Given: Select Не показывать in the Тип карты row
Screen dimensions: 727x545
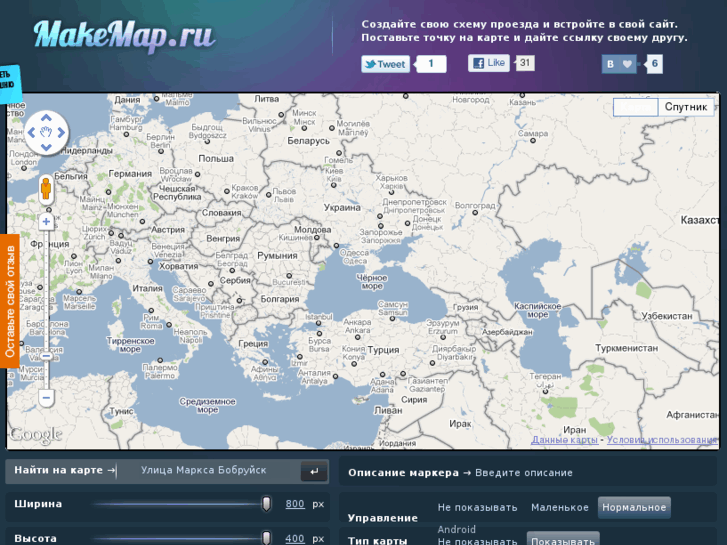Looking at the screenshot, I should [478, 541].
